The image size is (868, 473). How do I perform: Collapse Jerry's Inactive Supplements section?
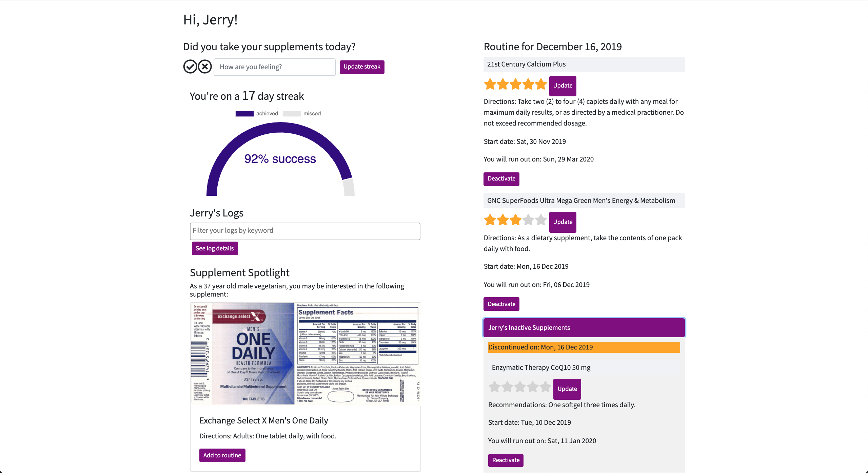pyautogui.click(x=584, y=327)
